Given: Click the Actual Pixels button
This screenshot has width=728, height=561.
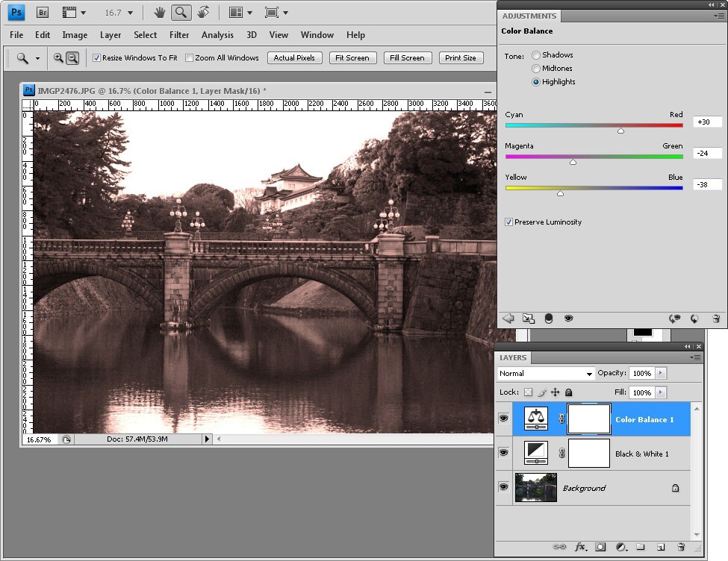Looking at the screenshot, I should coord(294,58).
